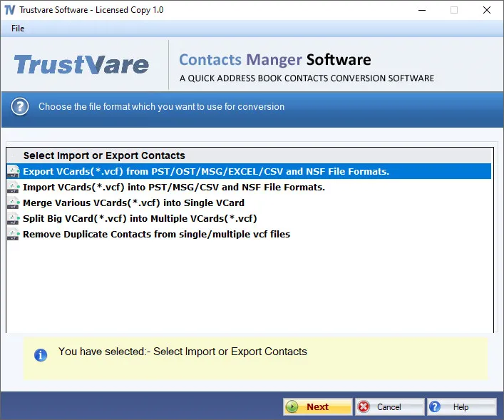Open Help with the Help button
The height and width of the screenshot is (420, 504).
tap(462, 407)
